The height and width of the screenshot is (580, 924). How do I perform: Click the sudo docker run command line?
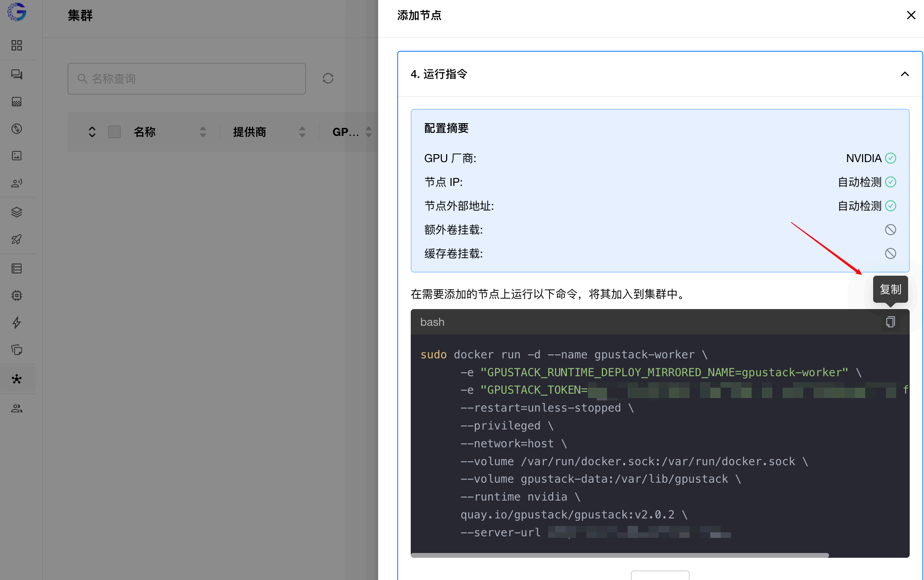564,354
